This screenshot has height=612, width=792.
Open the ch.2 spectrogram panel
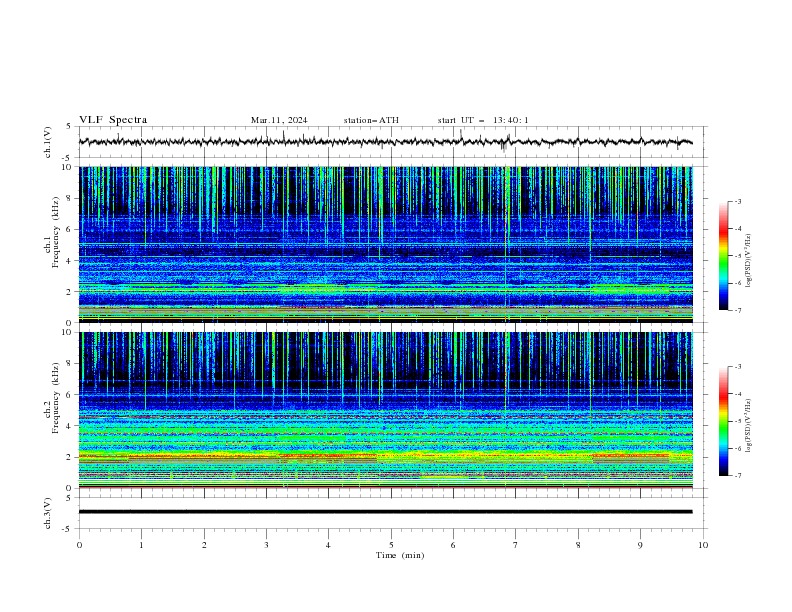click(x=386, y=410)
